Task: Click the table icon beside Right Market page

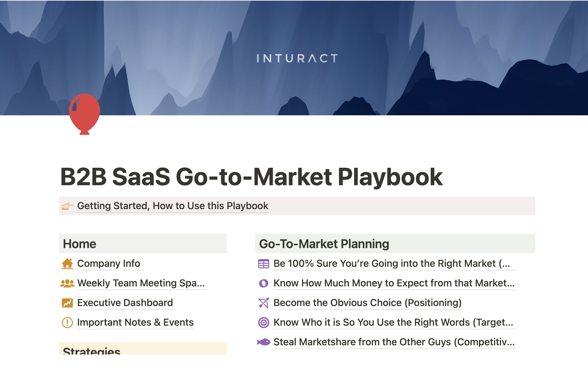Action: tap(264, 264)
